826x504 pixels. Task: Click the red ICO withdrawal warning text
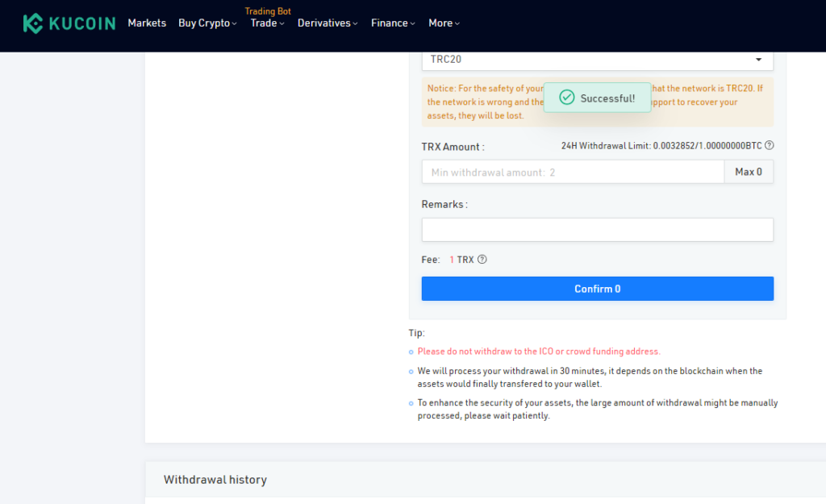(538, 352)
